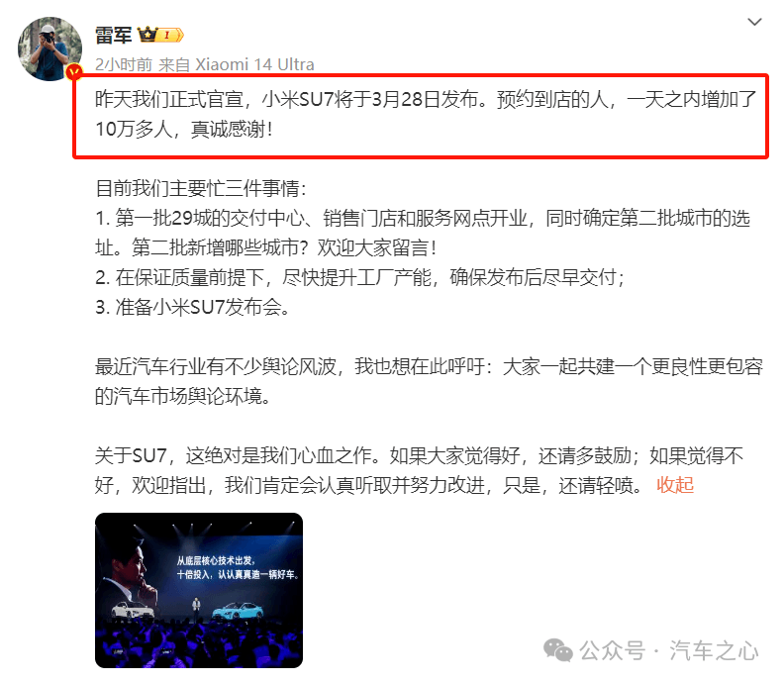The height and width of the screenshot is (682, 784).
Task: Open 雷军's profile avatar photo
Action: [x=49, y=49]
